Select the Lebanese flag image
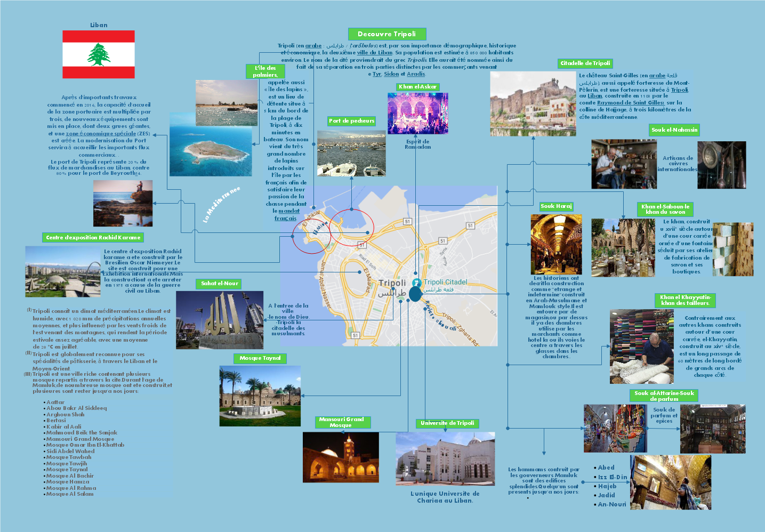 [99, 54]
